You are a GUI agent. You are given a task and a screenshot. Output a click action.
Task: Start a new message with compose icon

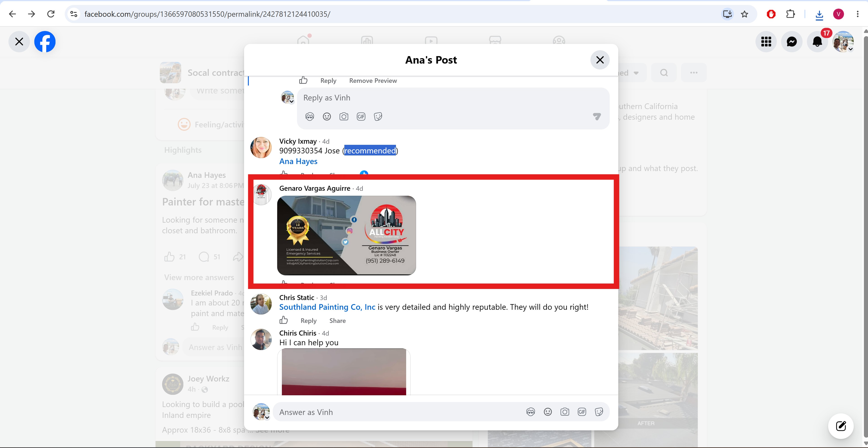point(841,426)
